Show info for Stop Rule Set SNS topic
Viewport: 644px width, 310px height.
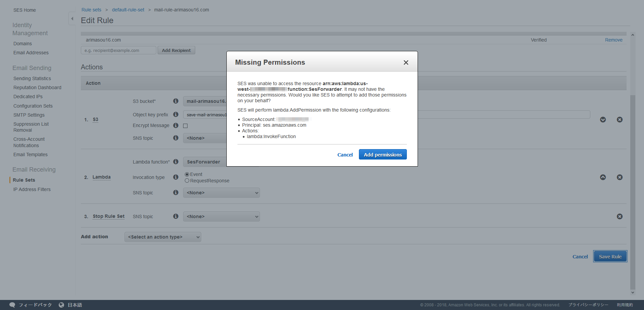point(175,216)
